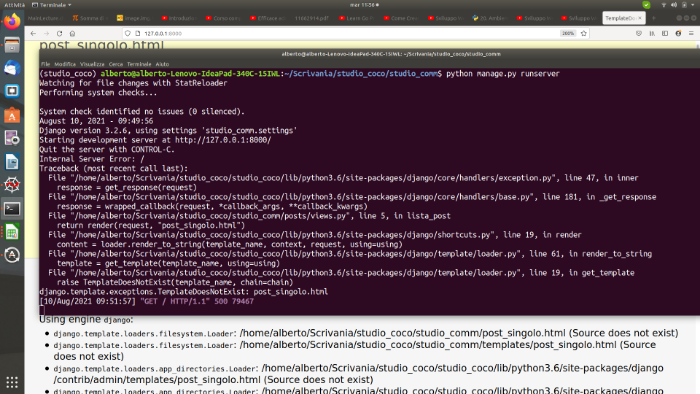Launch LibreOffice Calc from the dock
Image resolution: width=700 pixels, height=394 pixels.
pyautogui.click(x=12, y=232)
